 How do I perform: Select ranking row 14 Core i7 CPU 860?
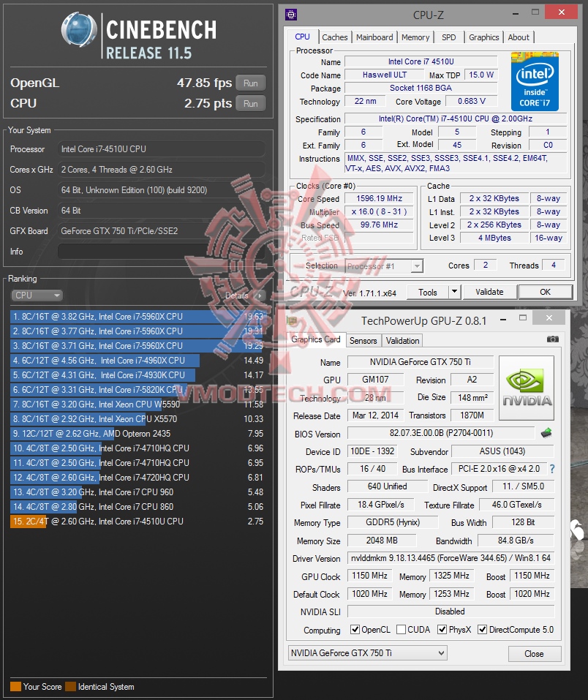[x=137, y=507]
